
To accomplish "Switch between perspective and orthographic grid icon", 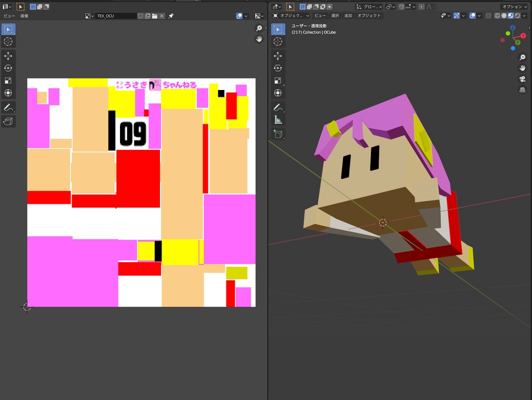I will (522, 90).
